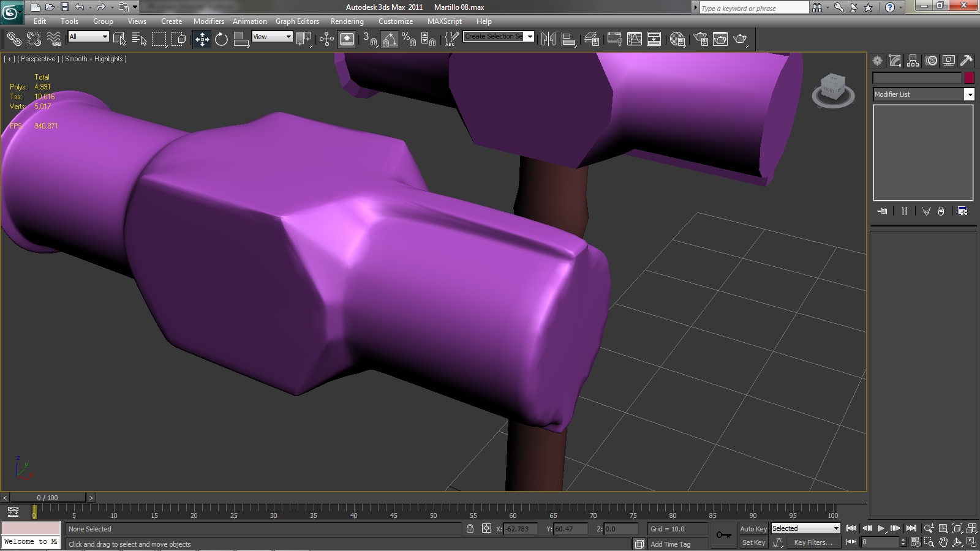Image resolution: width=980 pixels, height=551 pixels.
Task: Open the Schematic View
Action: coord(654,39)
